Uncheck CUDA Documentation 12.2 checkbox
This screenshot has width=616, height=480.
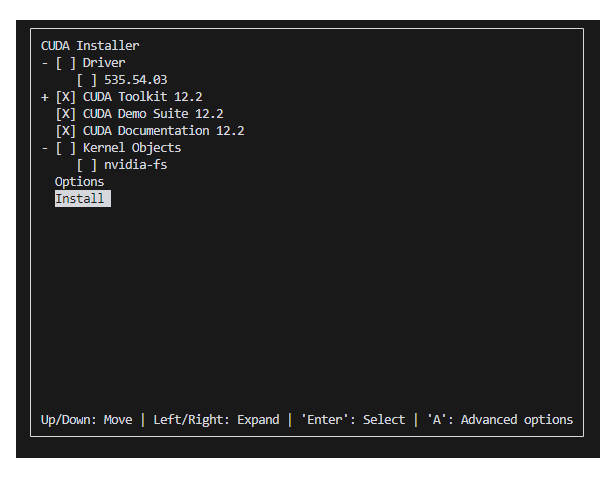click(x=66, y=131)
